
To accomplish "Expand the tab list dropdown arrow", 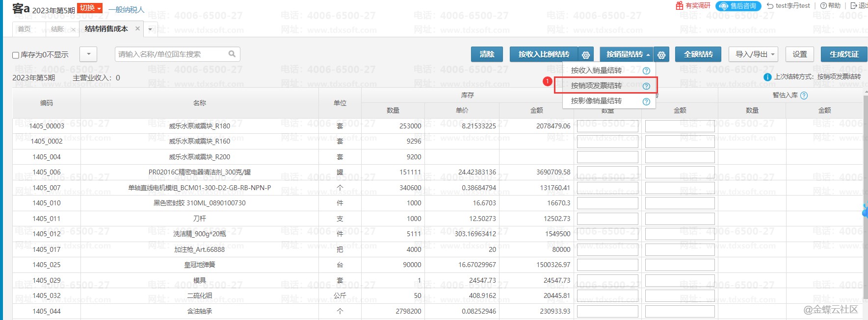I will [150, 29].
